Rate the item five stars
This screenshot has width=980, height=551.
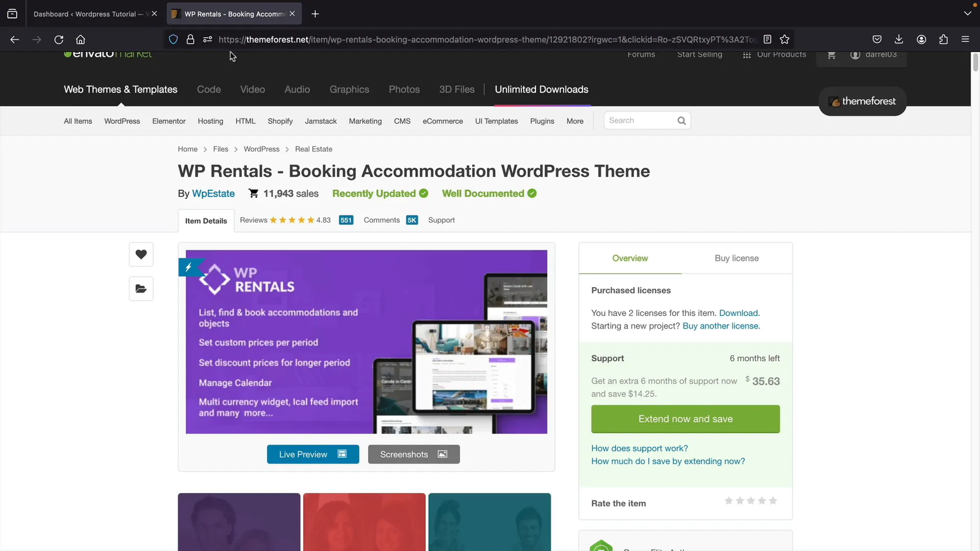[x=773, y=501]
